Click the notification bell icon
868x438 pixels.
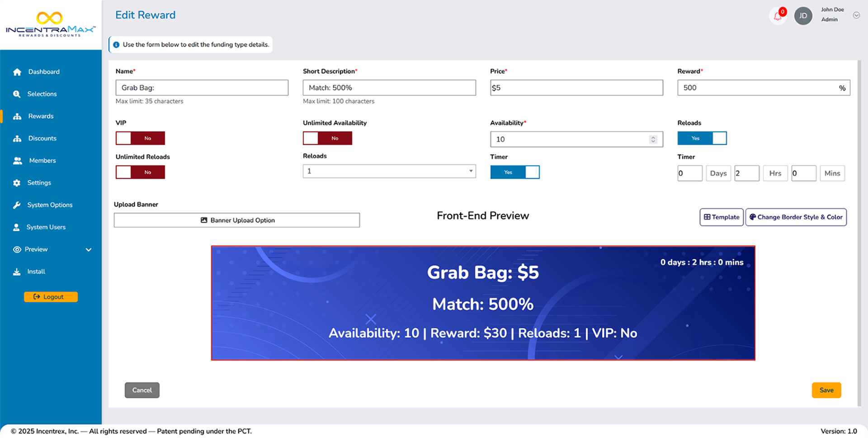point(778,16)
